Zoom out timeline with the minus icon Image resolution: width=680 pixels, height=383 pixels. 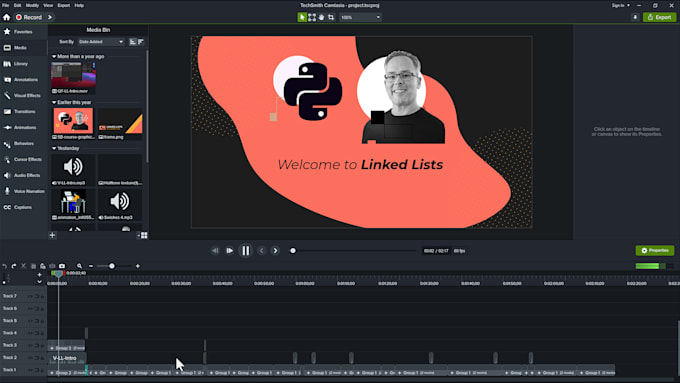coord(91,266)
